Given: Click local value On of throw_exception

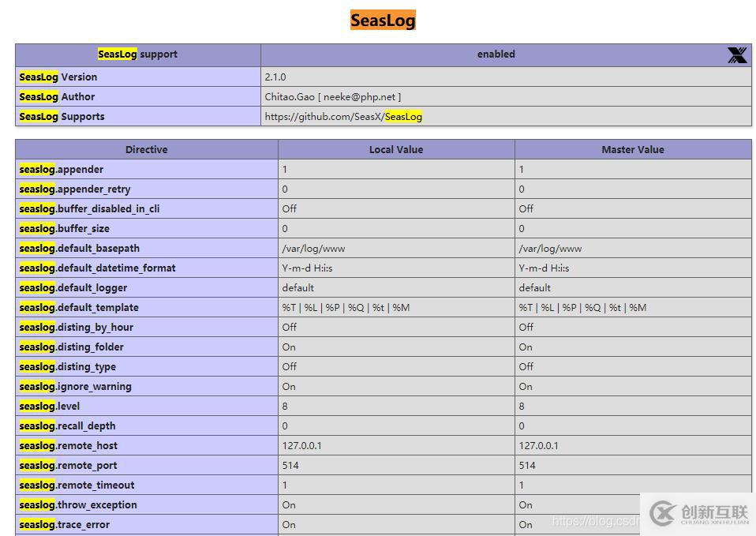Looking at the screenshot, I should point(289,505).
